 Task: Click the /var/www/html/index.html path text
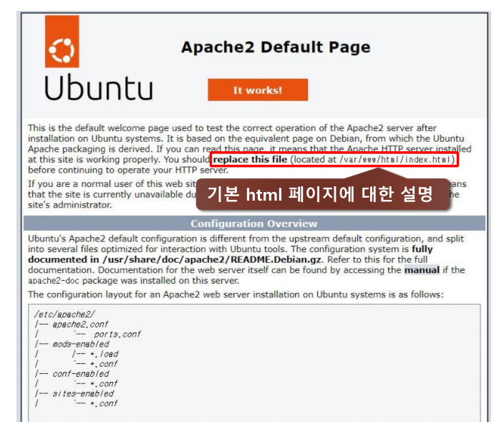tap(396, 160)
